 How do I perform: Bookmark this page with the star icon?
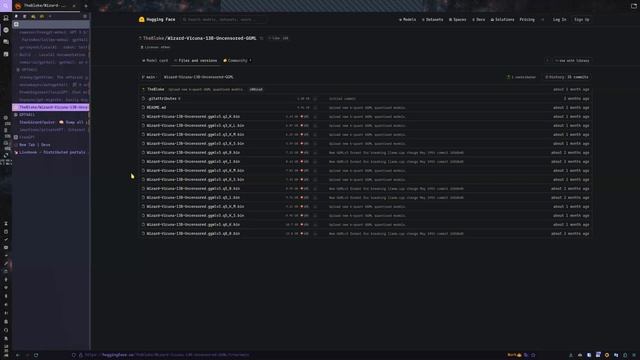point(533,355)
